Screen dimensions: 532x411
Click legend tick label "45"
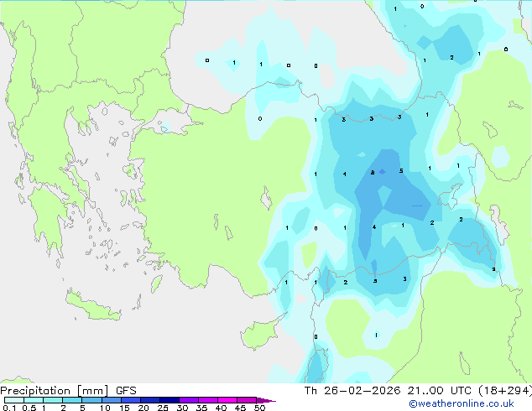point(240,408)
